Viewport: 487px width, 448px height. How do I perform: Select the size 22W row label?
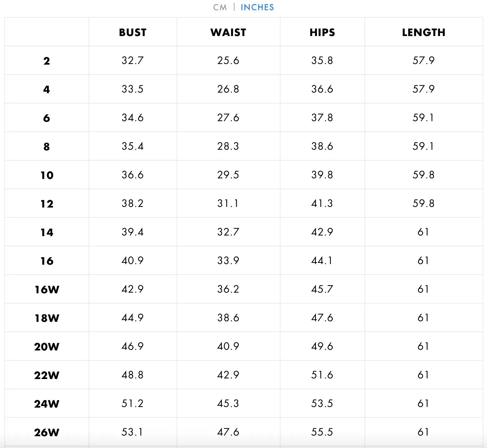click(47, 375)
